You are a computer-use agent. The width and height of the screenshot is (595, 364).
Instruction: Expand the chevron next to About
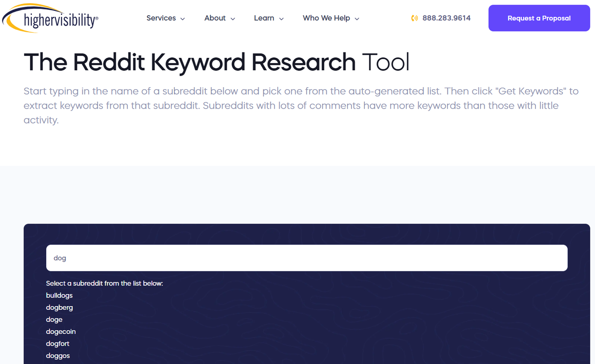point(233,19)
